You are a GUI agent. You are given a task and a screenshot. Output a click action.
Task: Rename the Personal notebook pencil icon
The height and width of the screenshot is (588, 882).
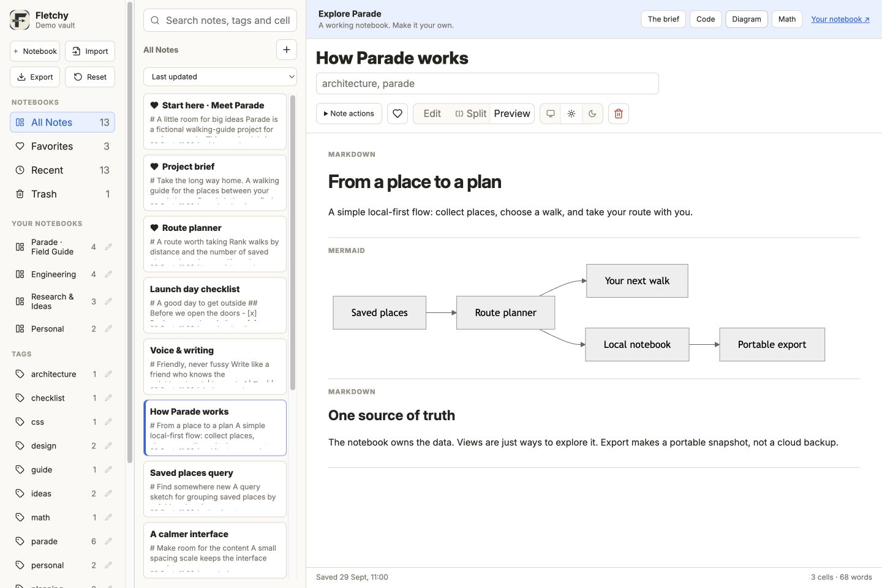(108, 329)
